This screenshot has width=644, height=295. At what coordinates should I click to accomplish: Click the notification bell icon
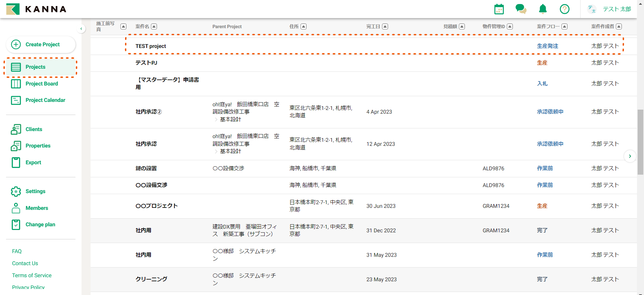[x=543, y=9]
